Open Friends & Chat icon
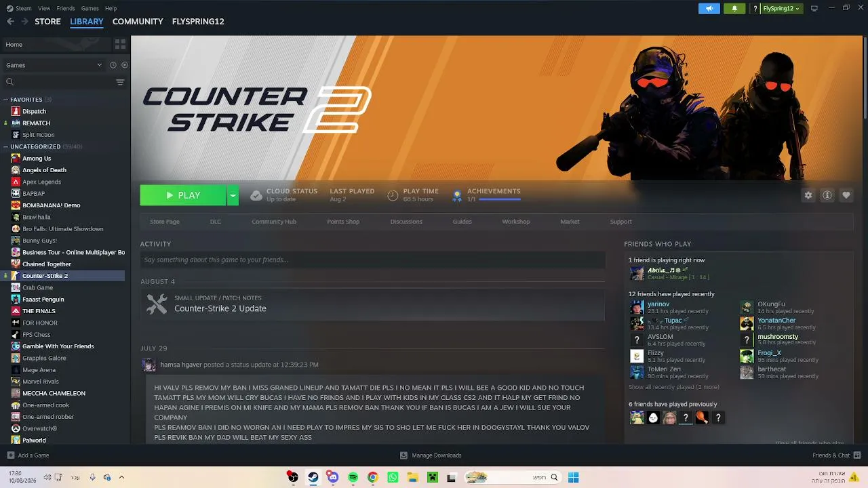 click(x=857, y=455)
